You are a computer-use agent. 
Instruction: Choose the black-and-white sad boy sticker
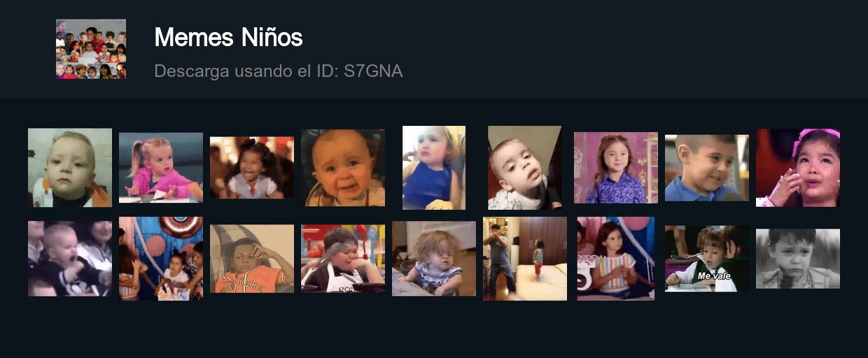[x=797, y=259]
